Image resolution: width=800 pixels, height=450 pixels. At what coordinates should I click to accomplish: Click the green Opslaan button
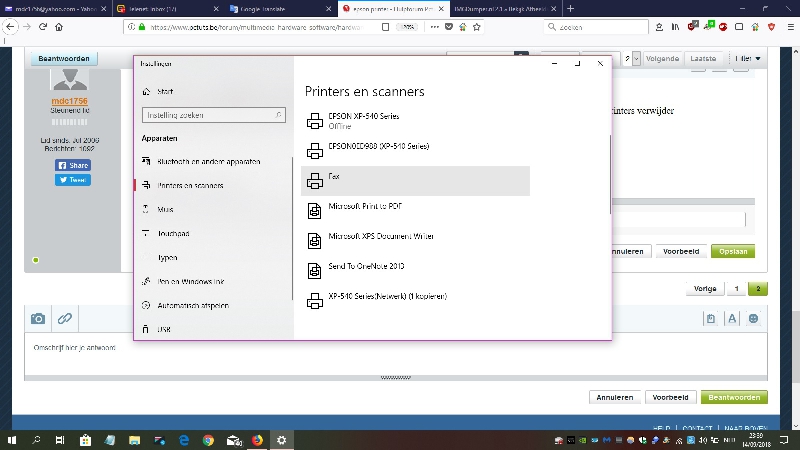pos(733,251)
